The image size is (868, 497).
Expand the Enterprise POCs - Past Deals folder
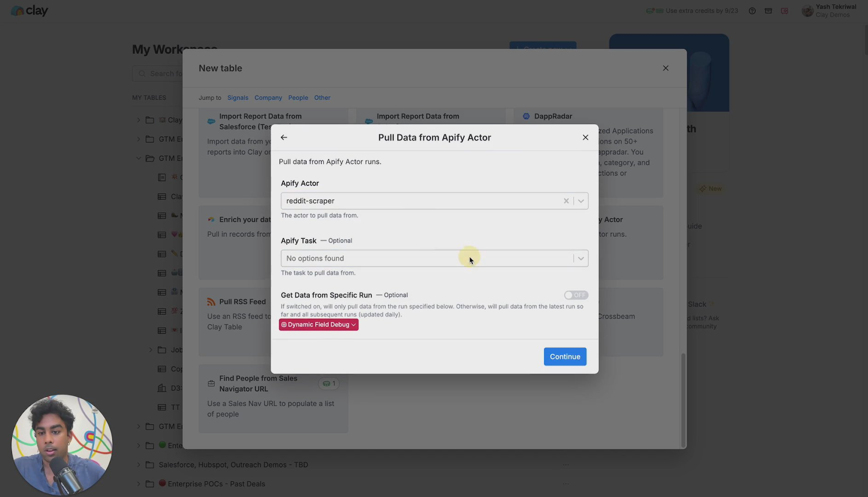pyautogui.click(x=138, y=484)
